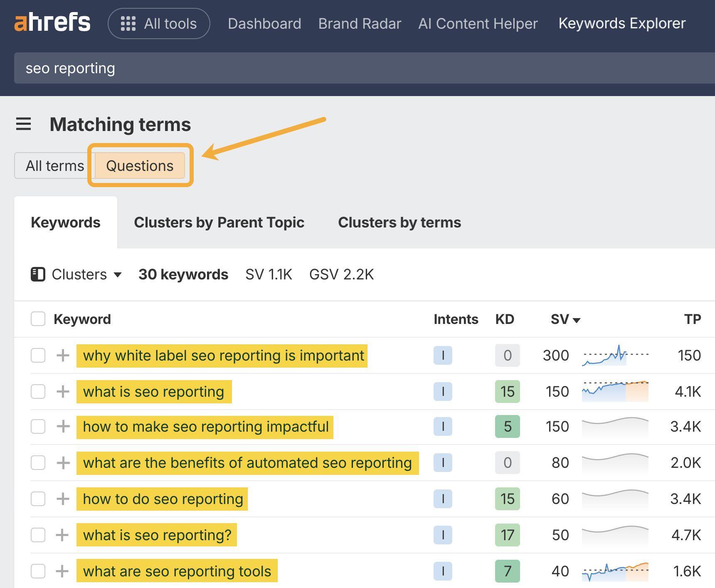Click the SV sort arrow
The image size is (715, 588).
pyautogui.click(x=577, y=320)
